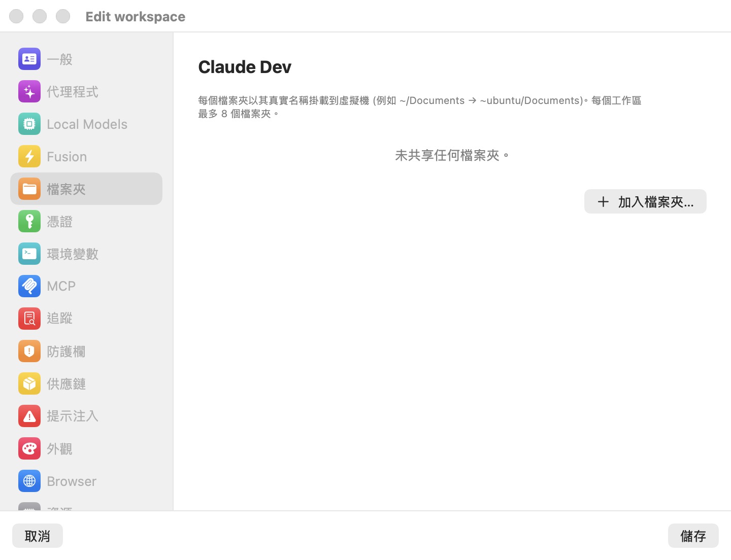Click the 儲存 button
The image size is (731, 560).
point(693,536)
